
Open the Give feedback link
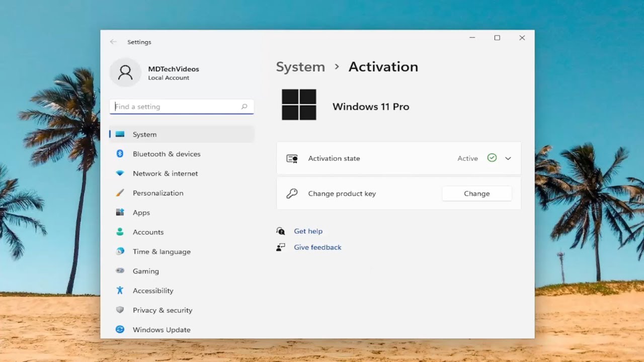[x=317, y=247]
